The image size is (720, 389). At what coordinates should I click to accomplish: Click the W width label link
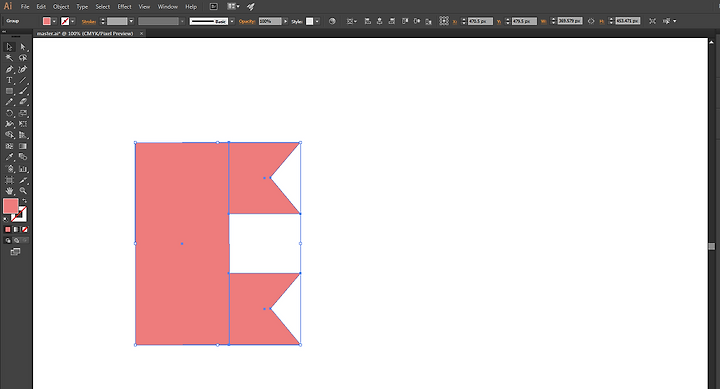[x=544, y=22]
